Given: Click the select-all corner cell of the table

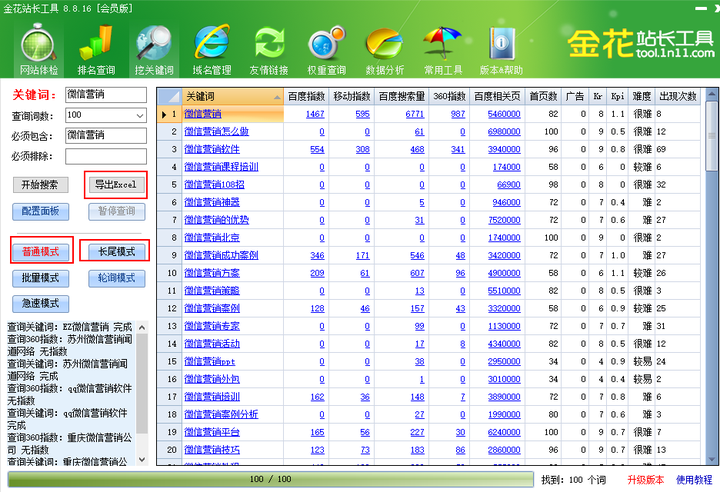Looking at the screenshot, I should coord(169,96).
